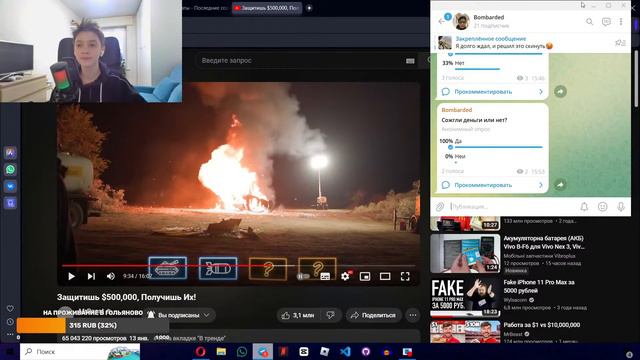The height and width of the screenshot is (360, 640).
Task: Comment on the poll showing 33% Нет
Action: 493,92
